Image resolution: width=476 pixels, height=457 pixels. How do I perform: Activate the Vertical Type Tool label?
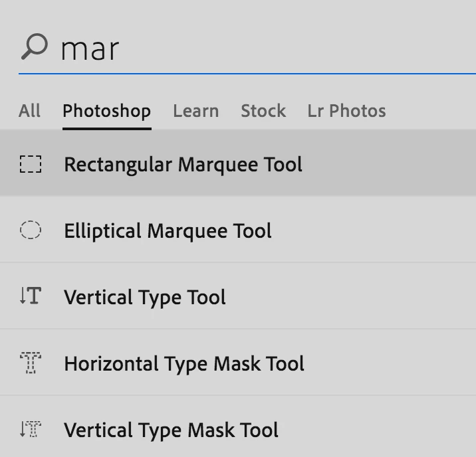tap(145, 297)
